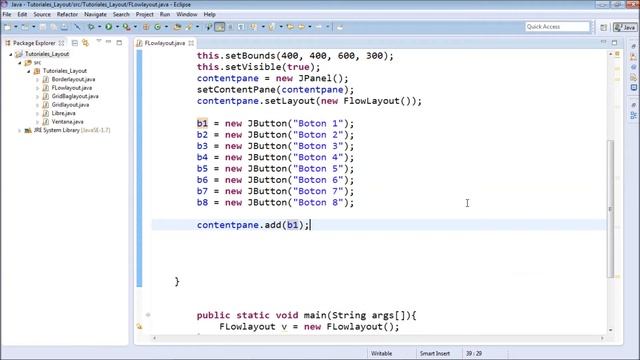Click the New Java Package icon

[146, 27]
